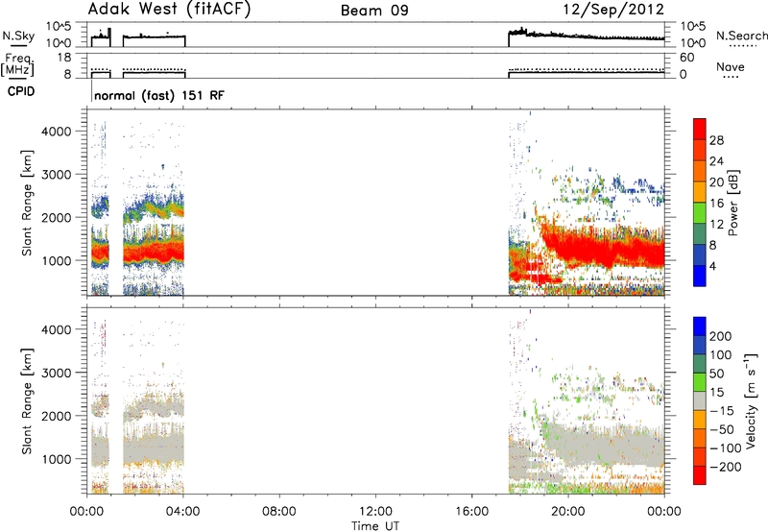Screen dimensions: 768x532
Task: Click the '12:00' time axis tick
Action: tap(375, 512)
